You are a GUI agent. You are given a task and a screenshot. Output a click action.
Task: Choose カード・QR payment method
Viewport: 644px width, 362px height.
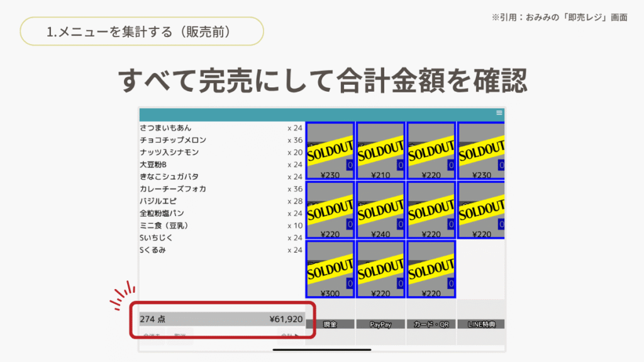[x=431, y=324]
